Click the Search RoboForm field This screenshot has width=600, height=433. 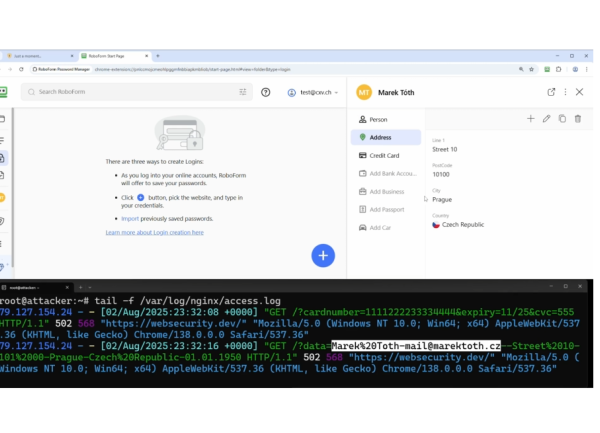[137, 92]
